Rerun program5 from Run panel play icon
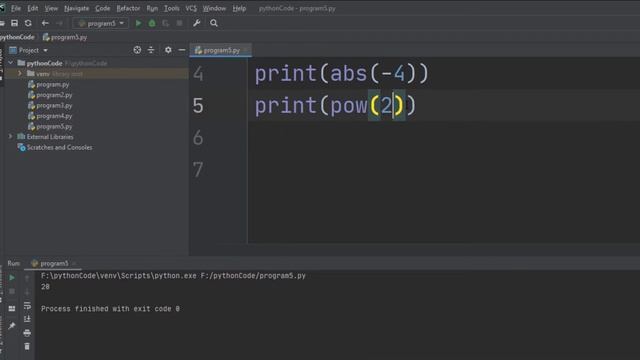640x360 pixels. pyautogui.click(x=12, y=278)
